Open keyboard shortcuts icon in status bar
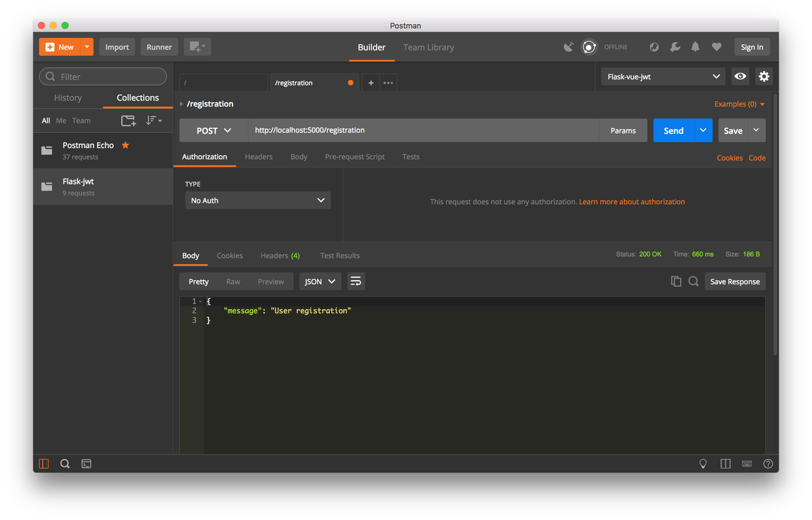 (747, 463)
